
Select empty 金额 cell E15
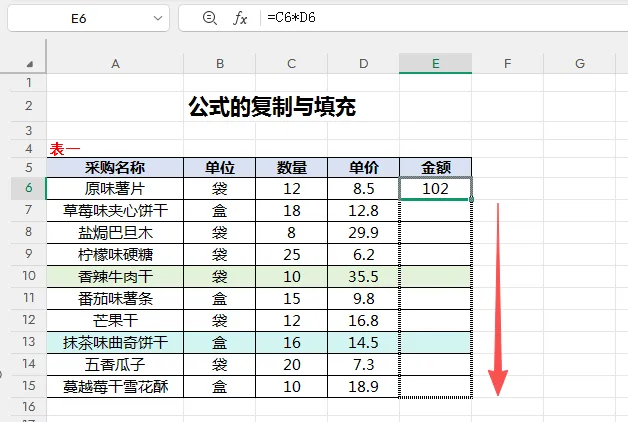point(435,387)
